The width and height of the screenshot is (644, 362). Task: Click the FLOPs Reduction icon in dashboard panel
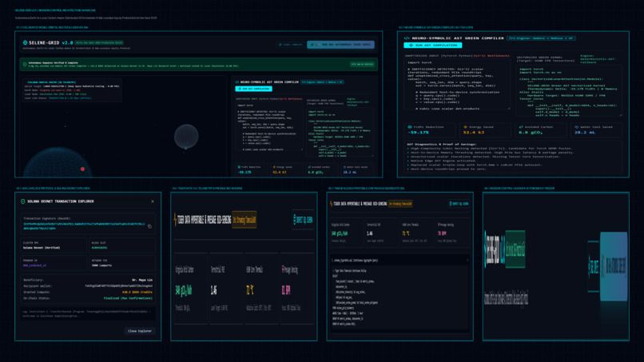coord(239,167)
